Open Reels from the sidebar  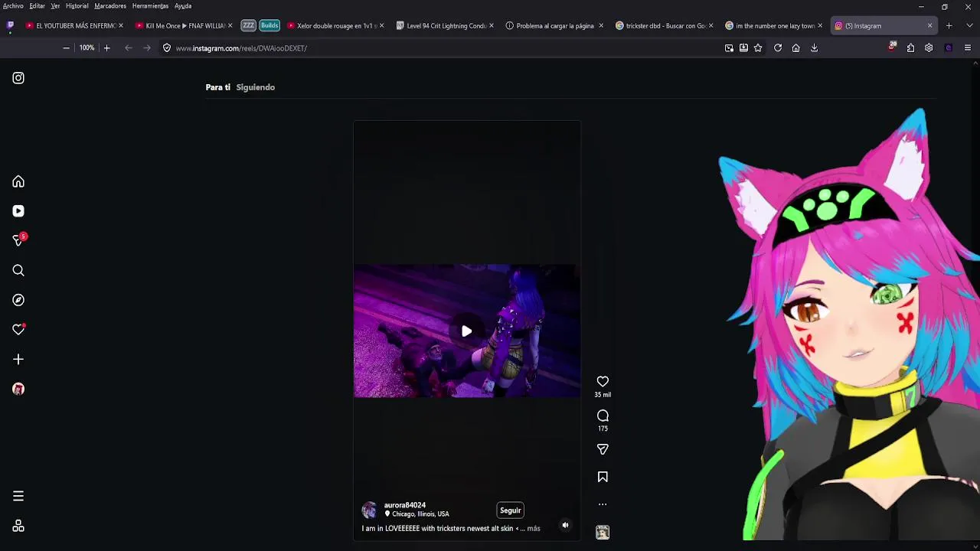tap(18, 211)
